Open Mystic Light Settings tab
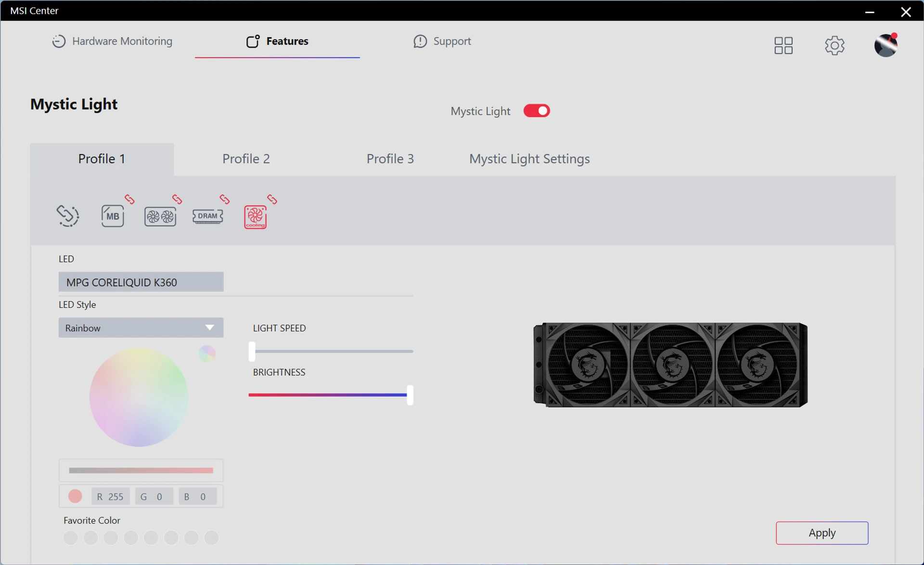The width and height of the screenshot is (924, 565). coord(529,159)
